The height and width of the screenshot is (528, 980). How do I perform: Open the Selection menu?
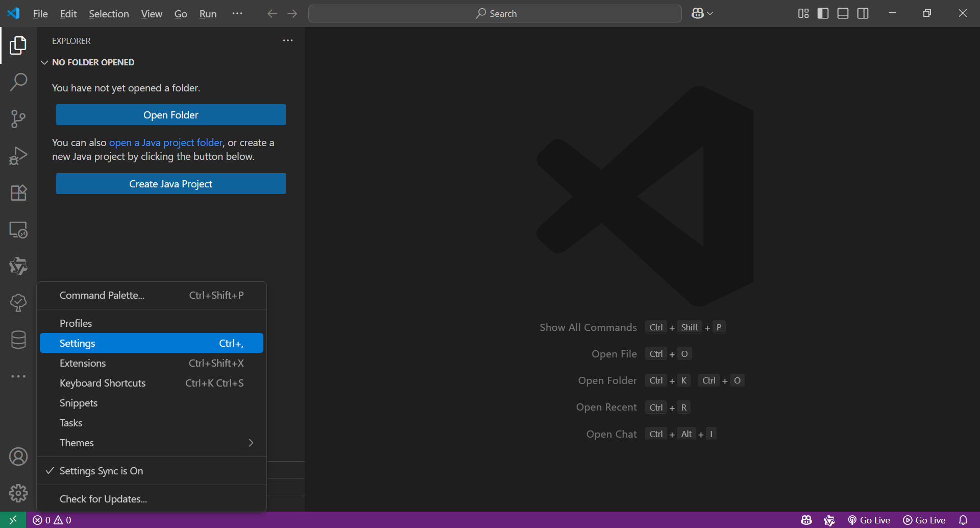[x=109, y=14]
